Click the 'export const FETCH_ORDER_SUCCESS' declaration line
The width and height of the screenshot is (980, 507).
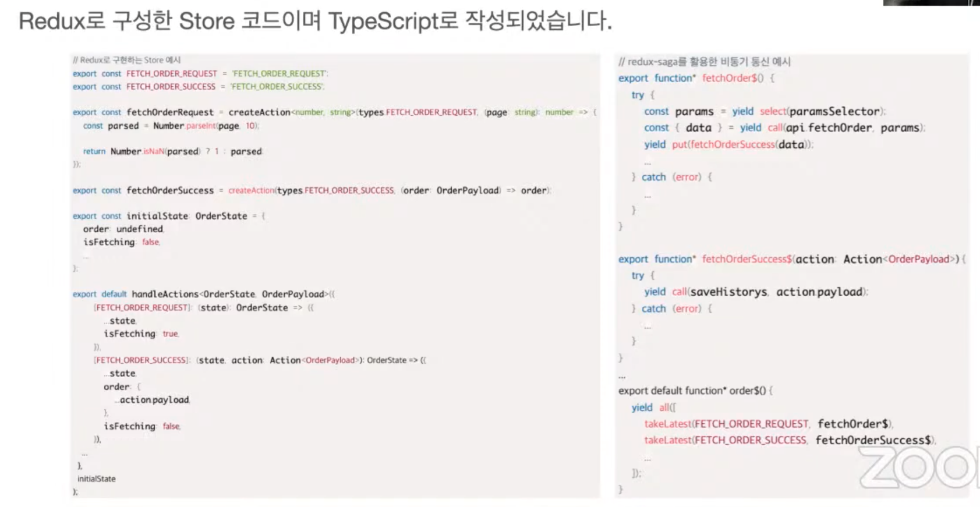pyautogui.click(x=199, y=87)
